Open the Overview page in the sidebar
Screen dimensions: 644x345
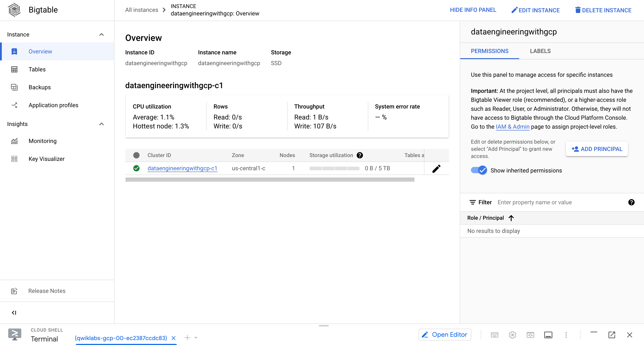click(x=57, y=51)
